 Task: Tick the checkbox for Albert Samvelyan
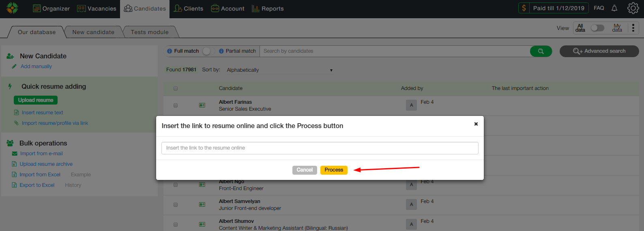[176, 205]
